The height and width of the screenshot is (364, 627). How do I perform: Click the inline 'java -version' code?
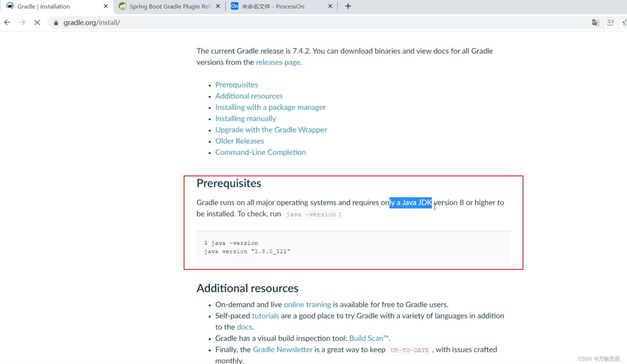point(311,214)
